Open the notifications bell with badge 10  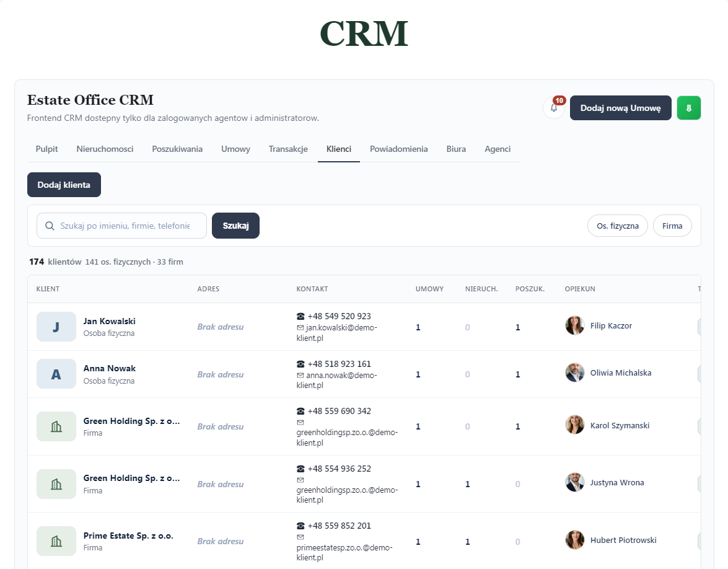pyautogui.click(x=554, y=108)
